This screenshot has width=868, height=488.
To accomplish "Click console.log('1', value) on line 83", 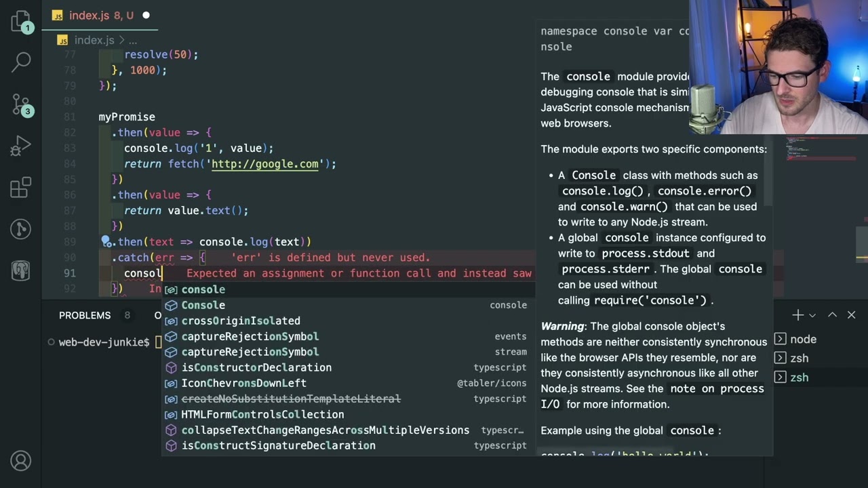I will coord(199,148).
